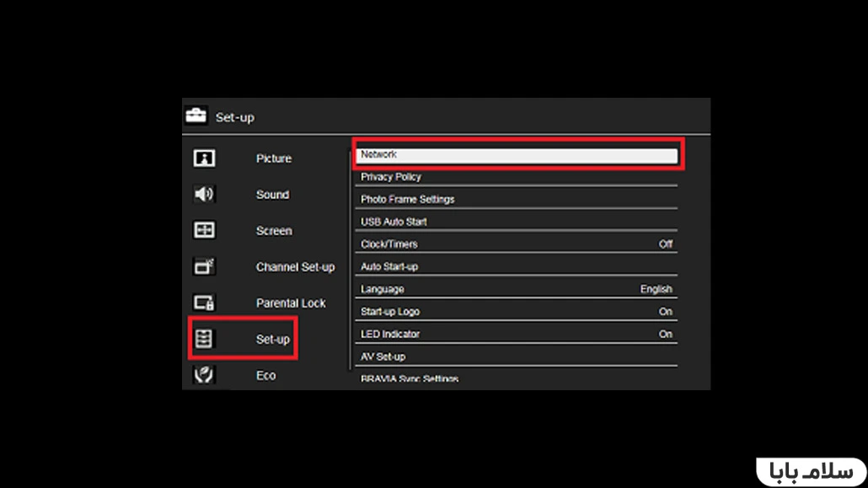The height and width of the screenshot is (488, 868).
Task: Open the Screen settings icon
Action: point(204,231)
